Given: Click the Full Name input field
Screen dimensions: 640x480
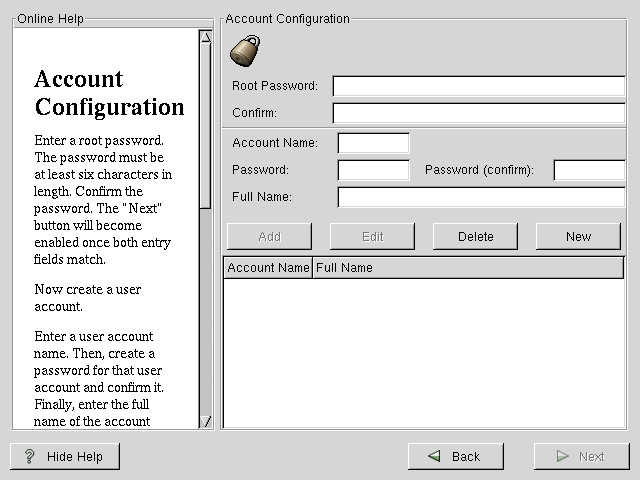Looking at the screenshot, I should pyautogui.click(x=480, y=197).
